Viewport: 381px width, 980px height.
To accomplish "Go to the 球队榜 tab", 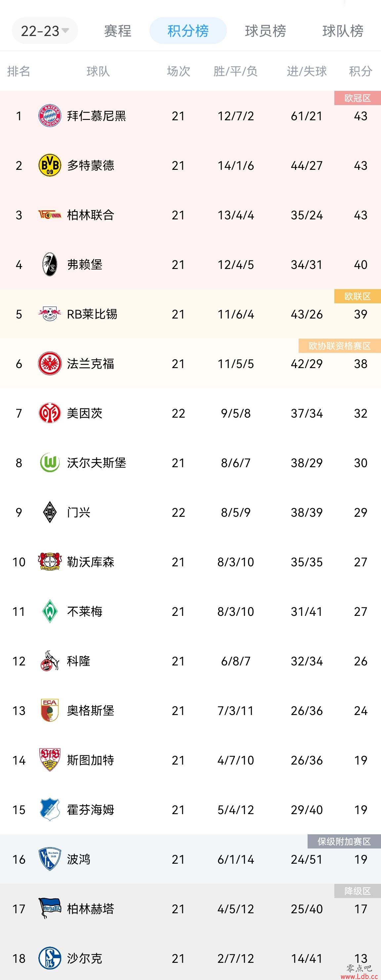I will [x=343, y=31].
